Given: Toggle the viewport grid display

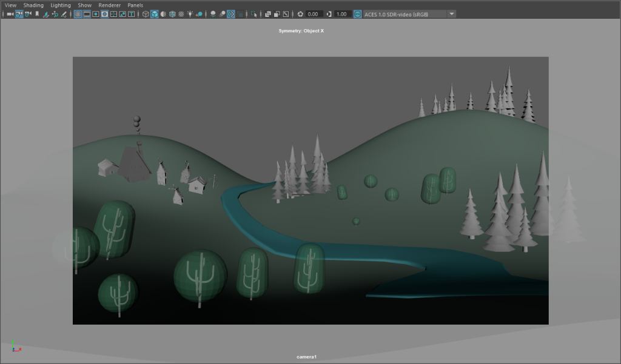Looking at the screenshot, I should coord(78,15).
